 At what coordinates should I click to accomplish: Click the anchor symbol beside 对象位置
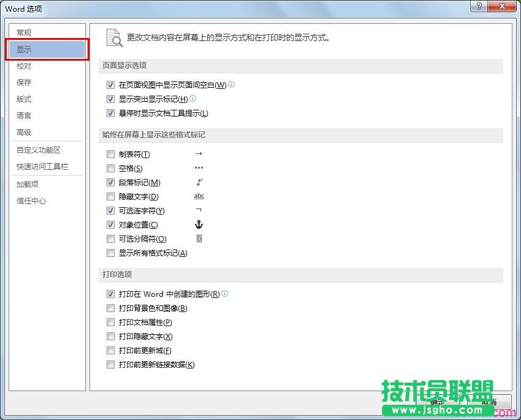[x=199, y=225]
